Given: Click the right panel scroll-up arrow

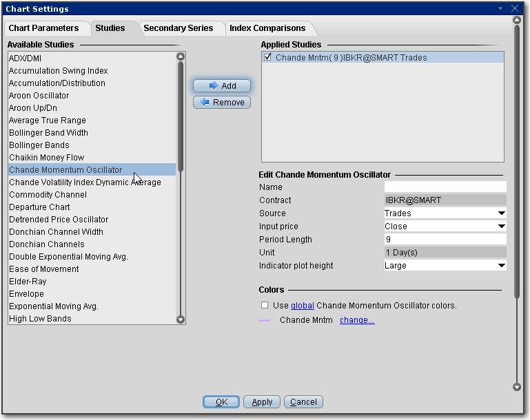Looking at the screenshot, I should (517, 20).
